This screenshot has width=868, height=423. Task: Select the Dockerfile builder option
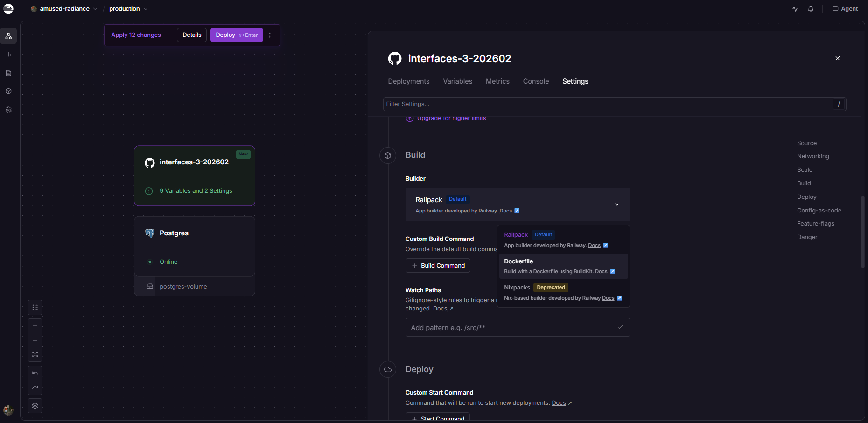(564, 266)
